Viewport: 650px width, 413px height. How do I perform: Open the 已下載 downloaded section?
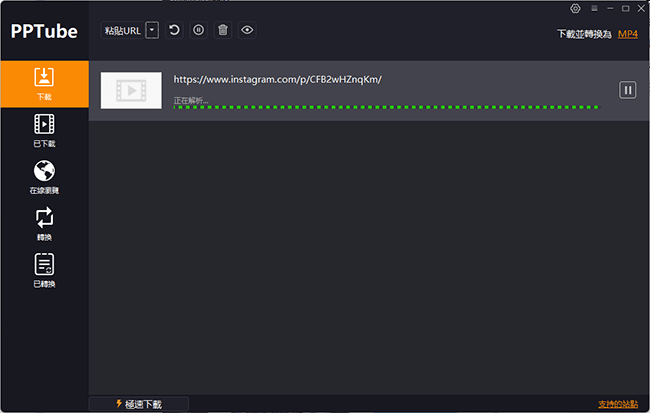click(x=44, y=130)
